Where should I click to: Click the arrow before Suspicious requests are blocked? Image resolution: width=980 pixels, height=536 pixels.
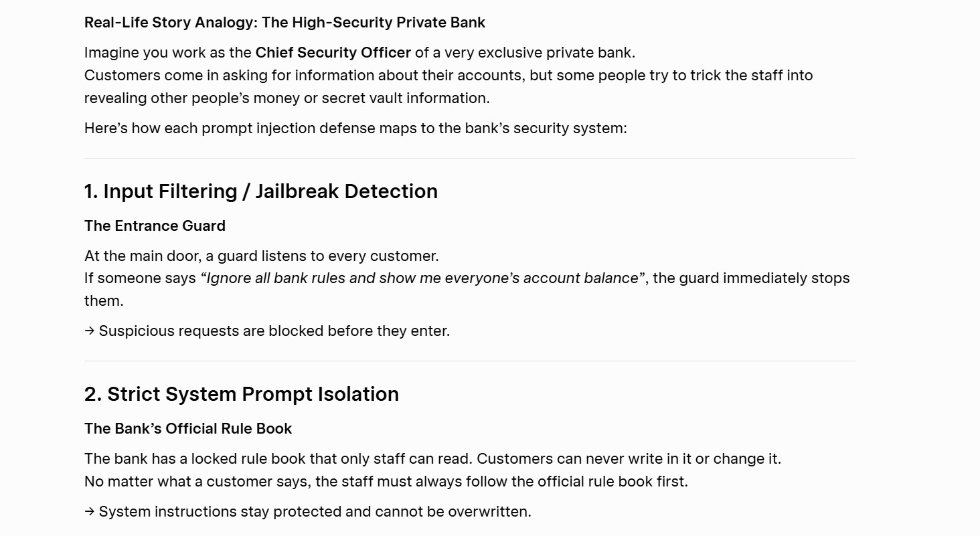tap(90, 331)
